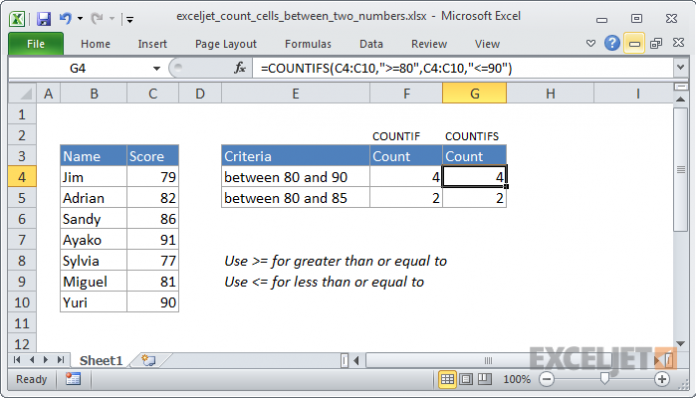Switch to the Insert ribbon tab
This screenshot has height=398, width=696.
[152, 44]
